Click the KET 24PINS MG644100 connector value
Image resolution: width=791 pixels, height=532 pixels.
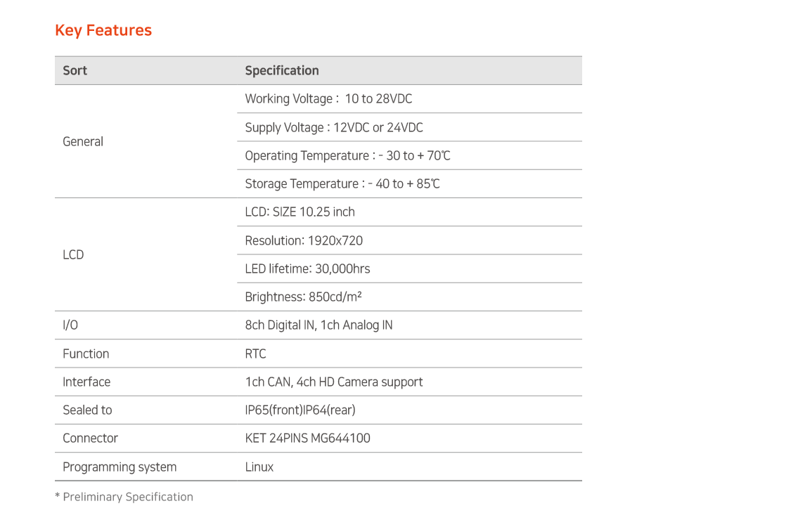pyautogui.click(x=308, y=439)
